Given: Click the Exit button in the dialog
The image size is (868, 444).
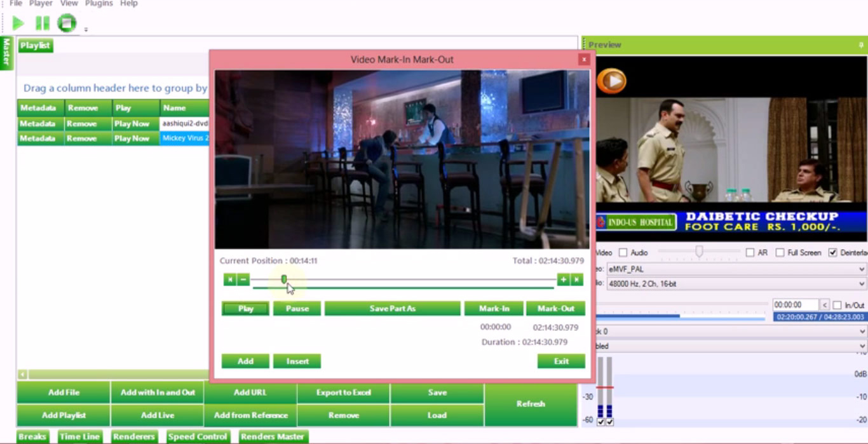Looking at the screenshot, I should click(x=561, y=361).
